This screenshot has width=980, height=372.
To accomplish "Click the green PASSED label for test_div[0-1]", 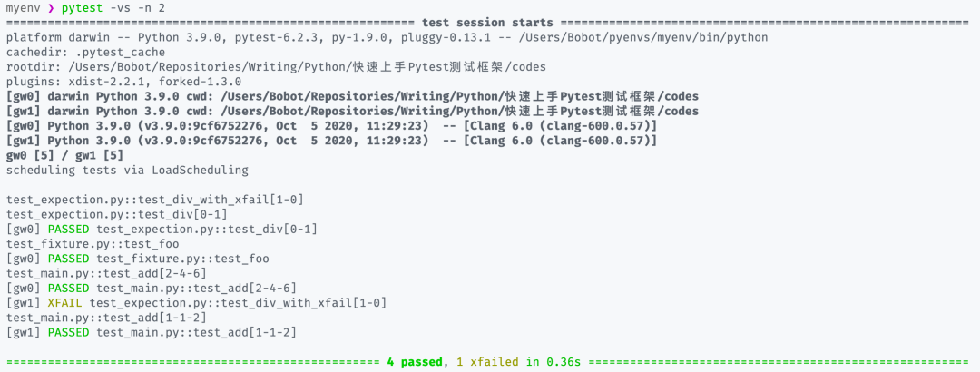I will (68, 229).
